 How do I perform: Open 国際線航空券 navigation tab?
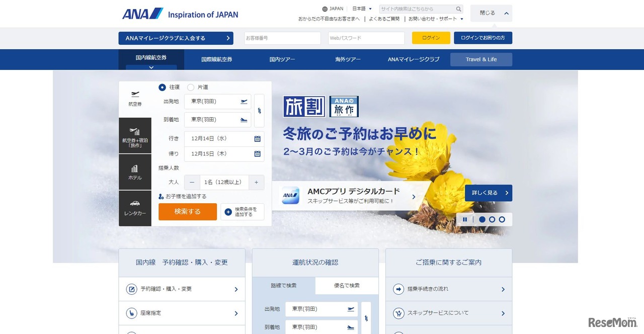point(217,59)
